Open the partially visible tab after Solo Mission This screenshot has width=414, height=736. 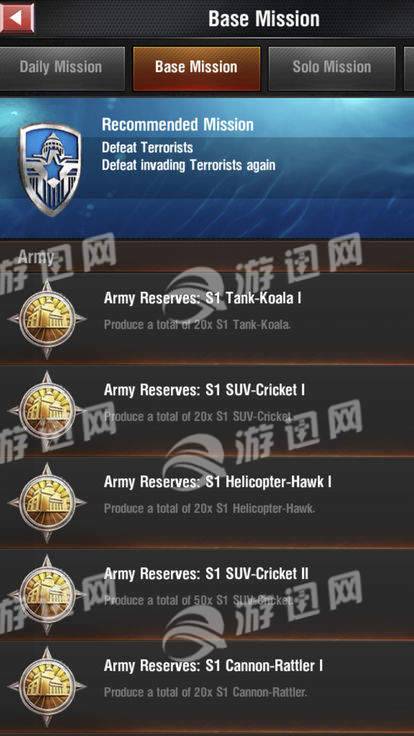pyautogui.click(x=409, y=68)
